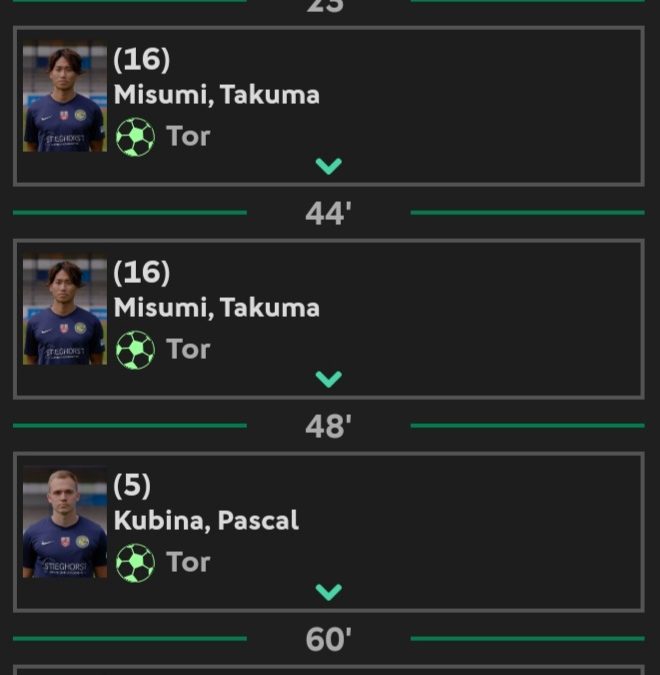The height and width of the screenshot is (675, 660).
Task: Click jersey number (5) in Kubina's card
Action: click(x=132, y=486)
